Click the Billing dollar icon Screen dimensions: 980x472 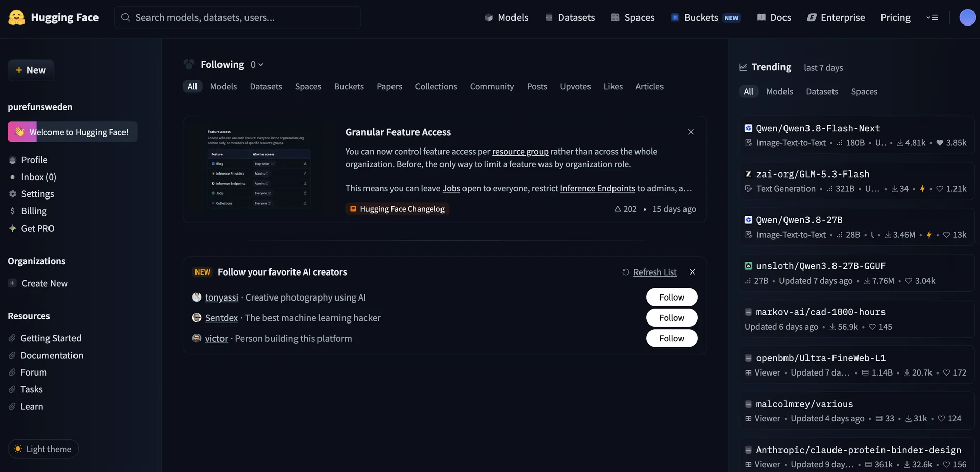[x=13, y=211]
